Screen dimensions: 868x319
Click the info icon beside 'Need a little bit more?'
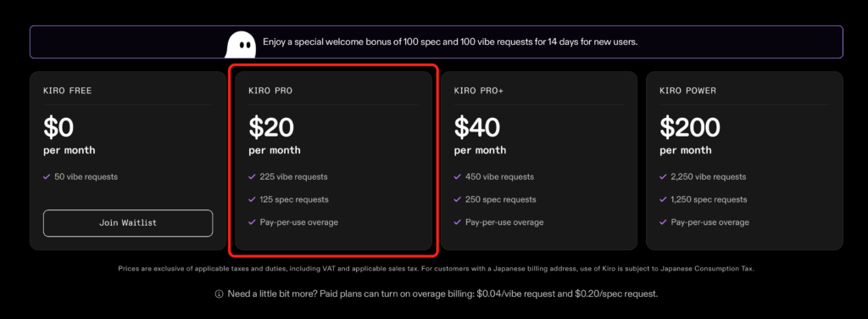click(x=220, y=294)
